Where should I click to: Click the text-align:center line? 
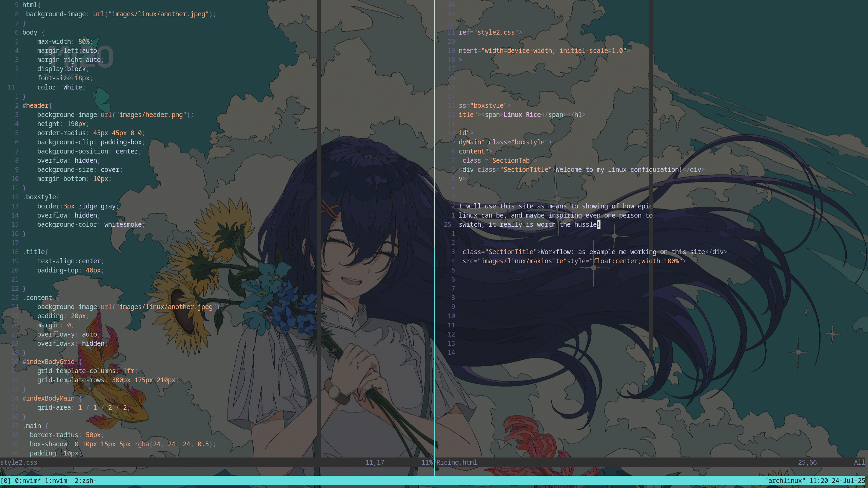[71, 261]
